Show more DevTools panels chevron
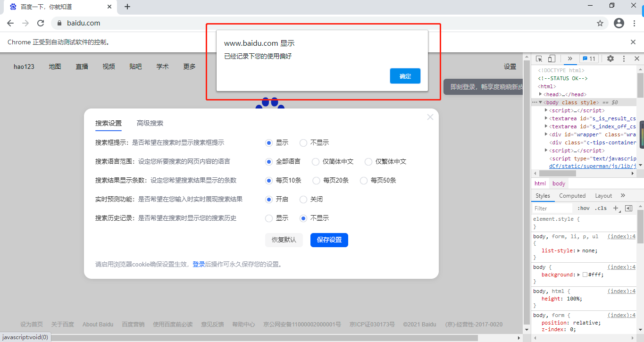 570,58
